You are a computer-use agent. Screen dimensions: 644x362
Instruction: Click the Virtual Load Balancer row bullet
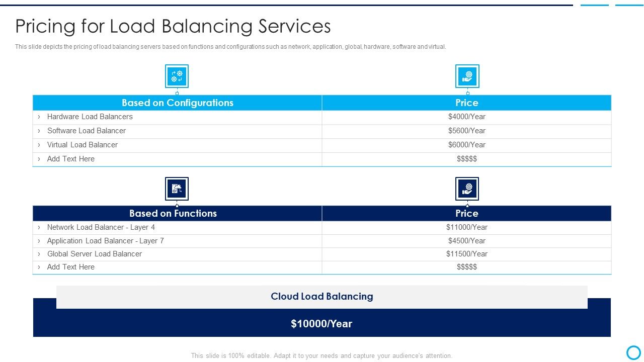point(40,144)
